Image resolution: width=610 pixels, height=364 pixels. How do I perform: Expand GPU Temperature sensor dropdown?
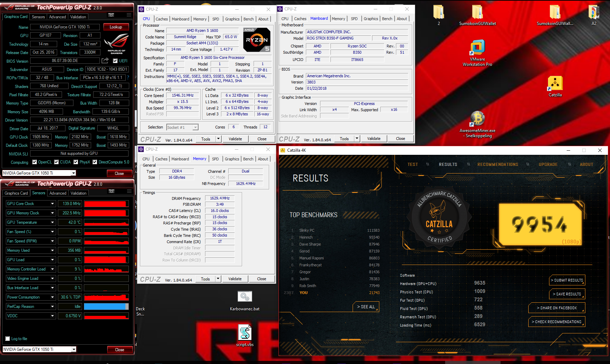coord(53,222)
